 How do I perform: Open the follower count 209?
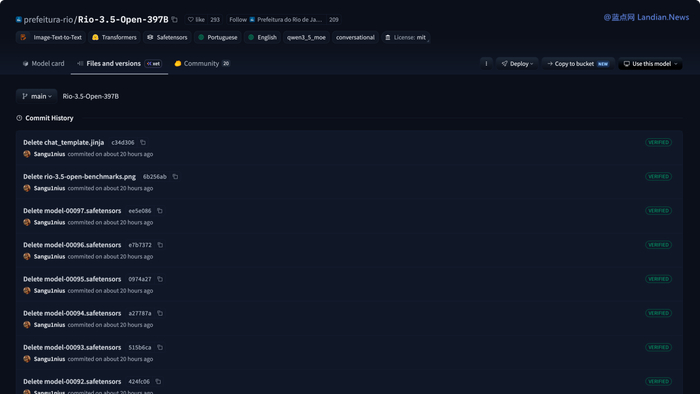pyautogui.click(x=333, y=20)
